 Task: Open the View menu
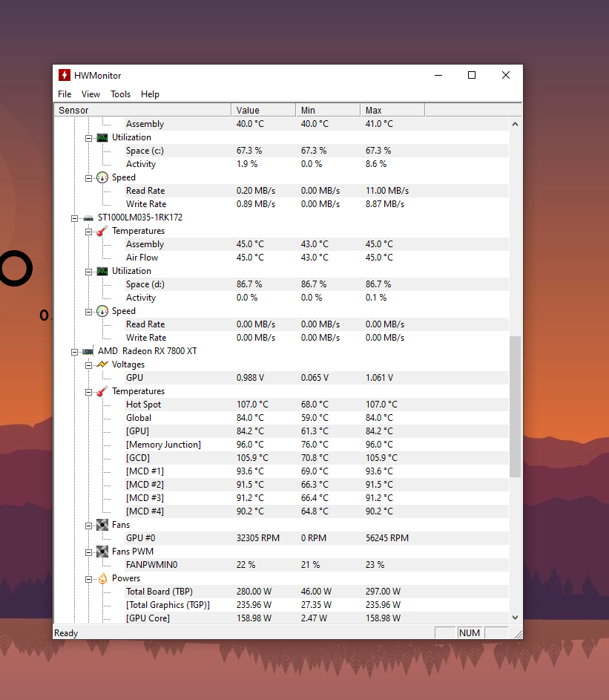pyautogui.click(x=90, y=94)
